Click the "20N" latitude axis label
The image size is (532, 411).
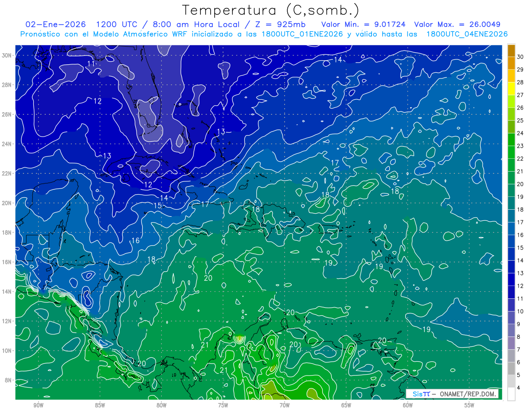tap(7, 203)
